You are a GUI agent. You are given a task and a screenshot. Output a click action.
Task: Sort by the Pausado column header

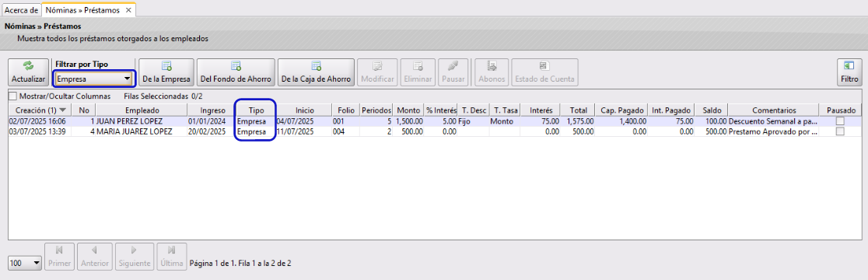pos(840,110)
